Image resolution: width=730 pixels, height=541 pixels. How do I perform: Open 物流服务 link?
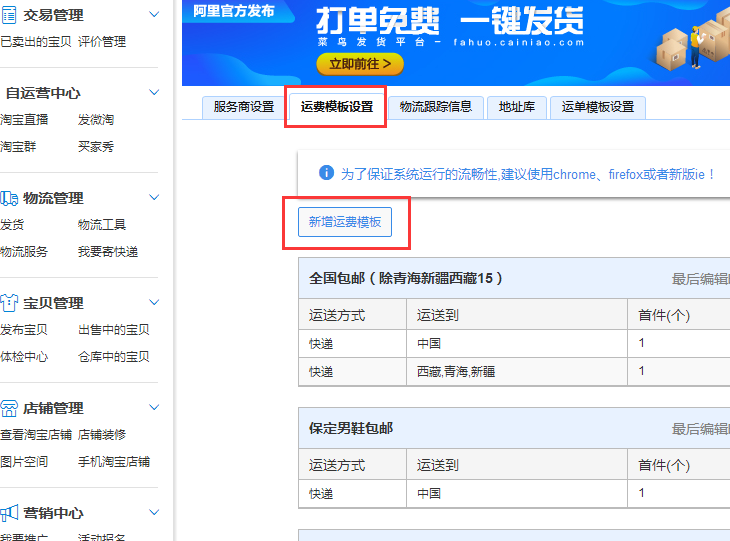click(x=24, y=252)
